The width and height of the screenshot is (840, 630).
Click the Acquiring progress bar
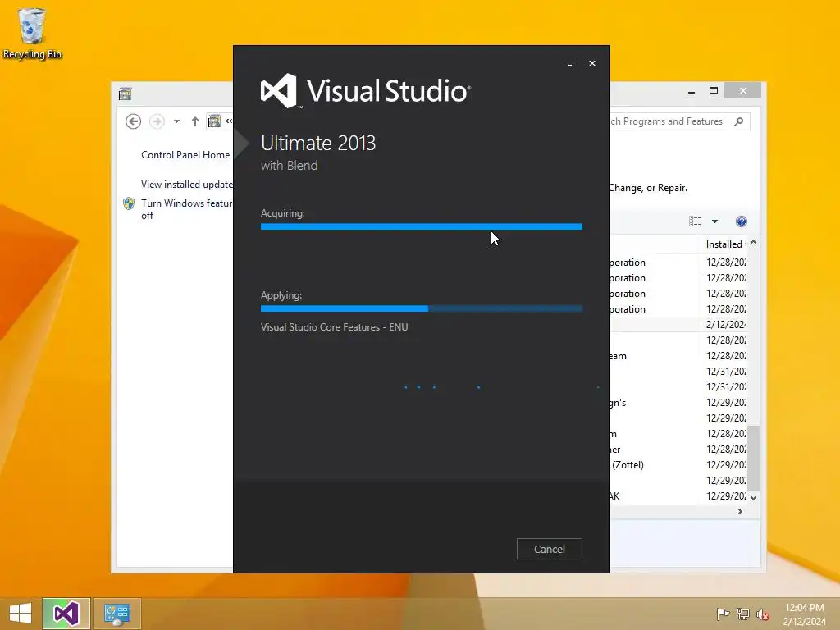point(421,226)
